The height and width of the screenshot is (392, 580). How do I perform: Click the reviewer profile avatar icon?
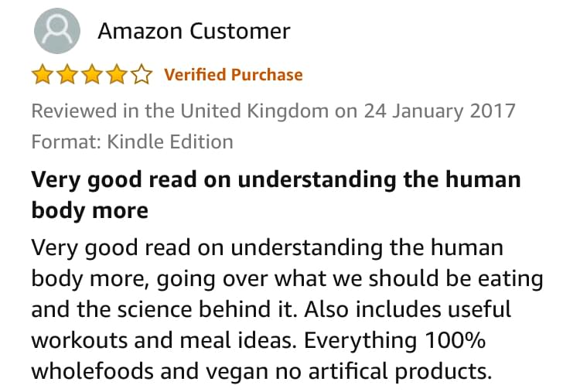pyautogui.click(x=57, y=31)
